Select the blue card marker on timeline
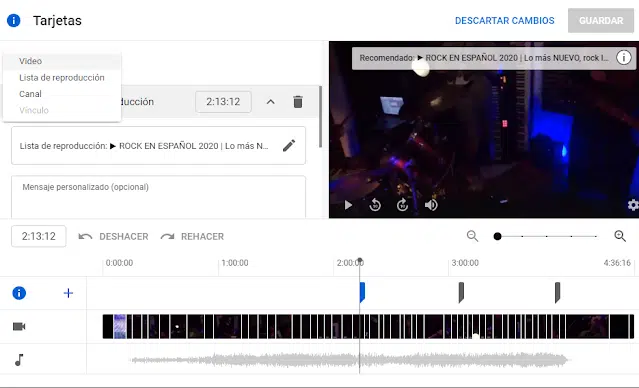This screenshot has height=388, width=639. [362, 293]
